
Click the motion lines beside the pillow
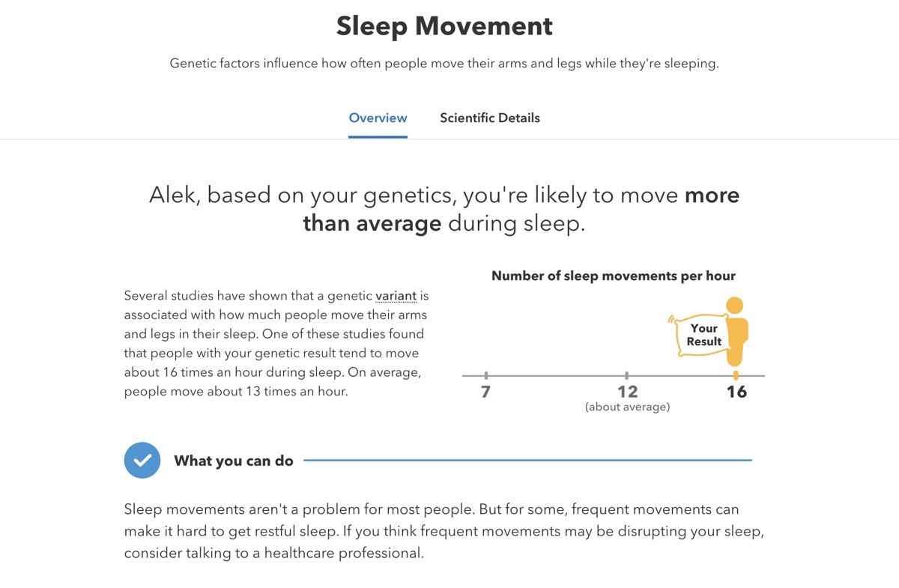(x=672, y=318)
